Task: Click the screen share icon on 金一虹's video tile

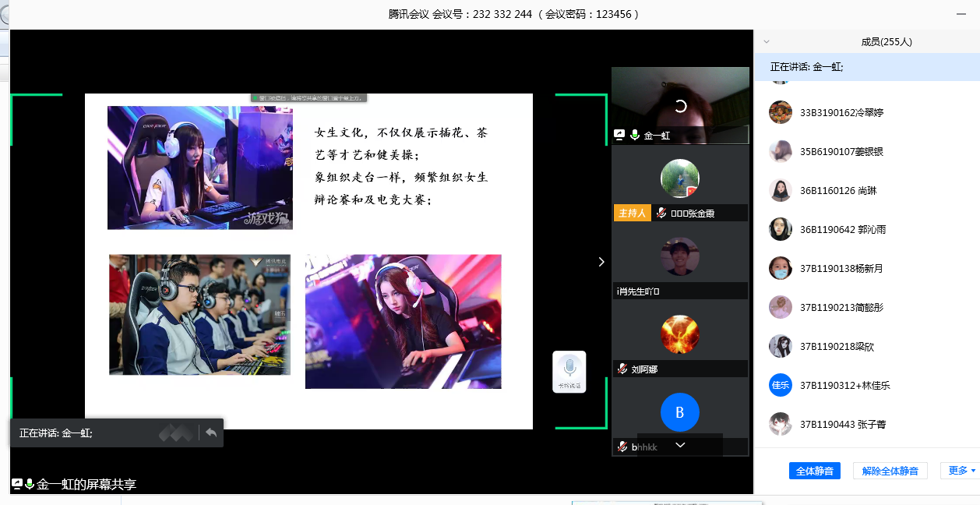Action: coord(620,135)
